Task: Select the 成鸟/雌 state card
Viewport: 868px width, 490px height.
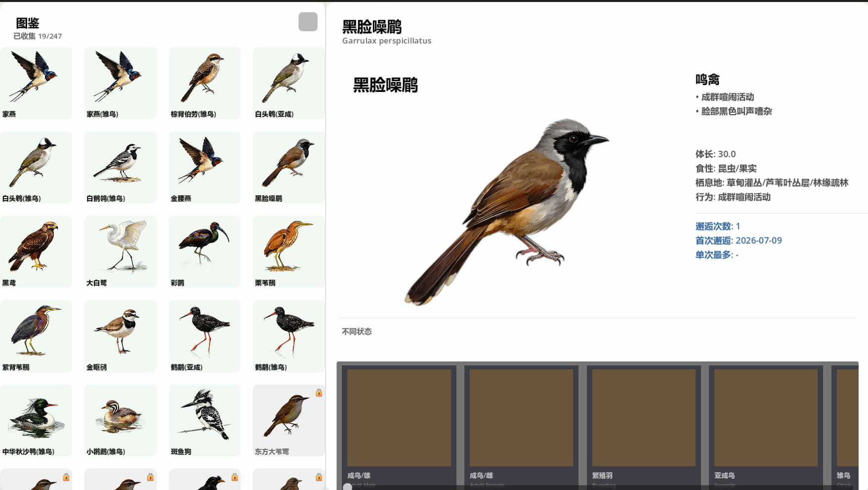Action: coord(521,428)
